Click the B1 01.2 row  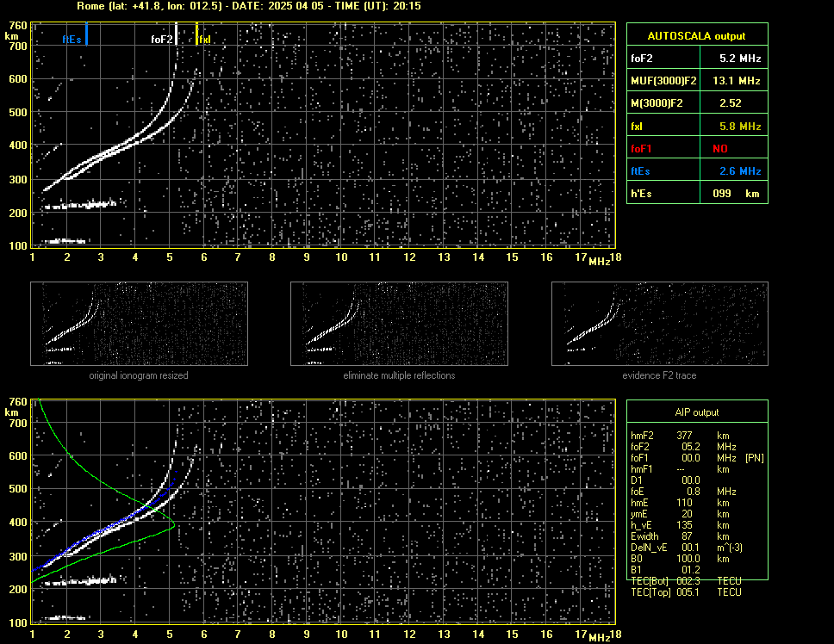666,570
